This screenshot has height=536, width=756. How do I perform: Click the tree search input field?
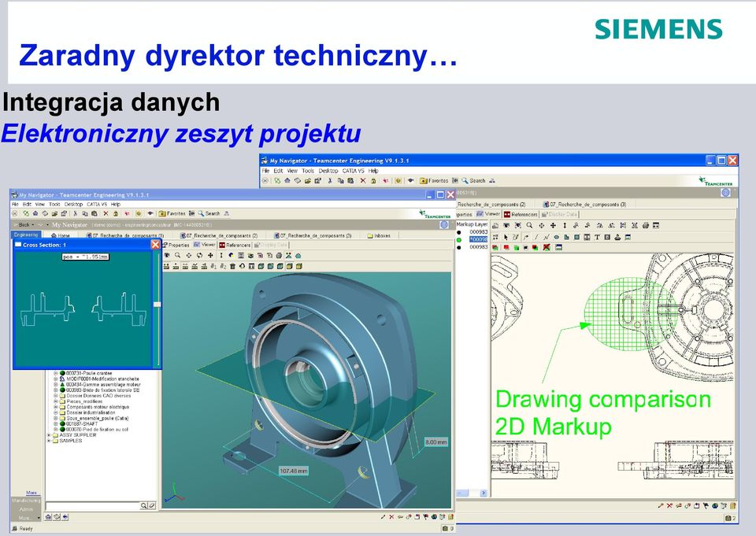(93, 505)
